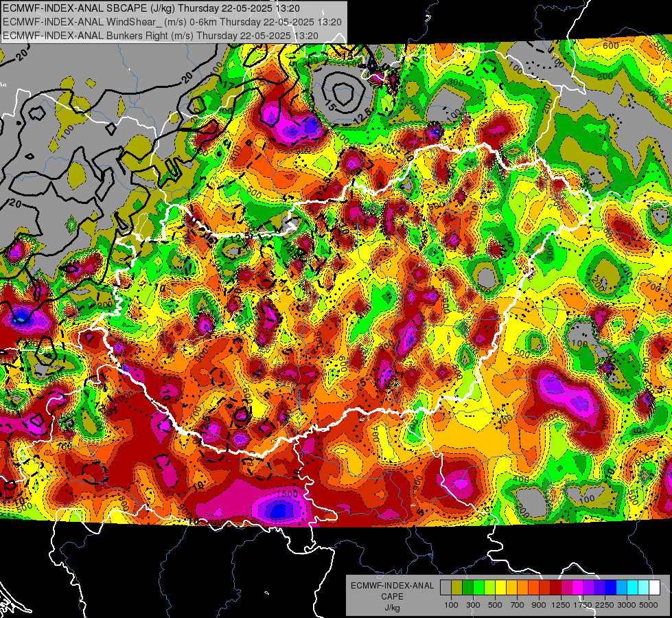The width and height of the screenshot is (672, 618).
Task: Click the CAPE label in the legend
Action: coord(392,597)
